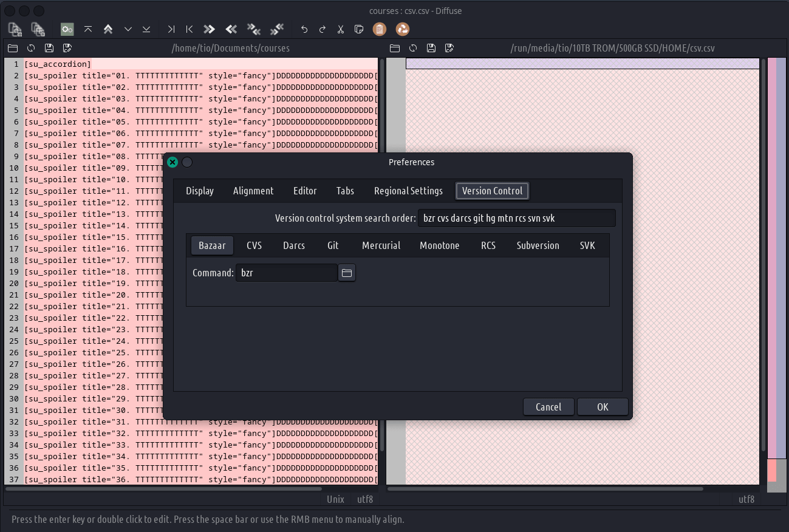
Task: Switch to the Monotone sub-tab
Action: point(440,245)
